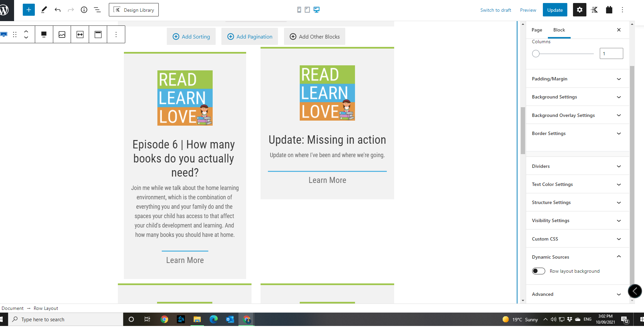Click the Design Library button
Screen dimensions: 644x332
(x=134, y=10)
